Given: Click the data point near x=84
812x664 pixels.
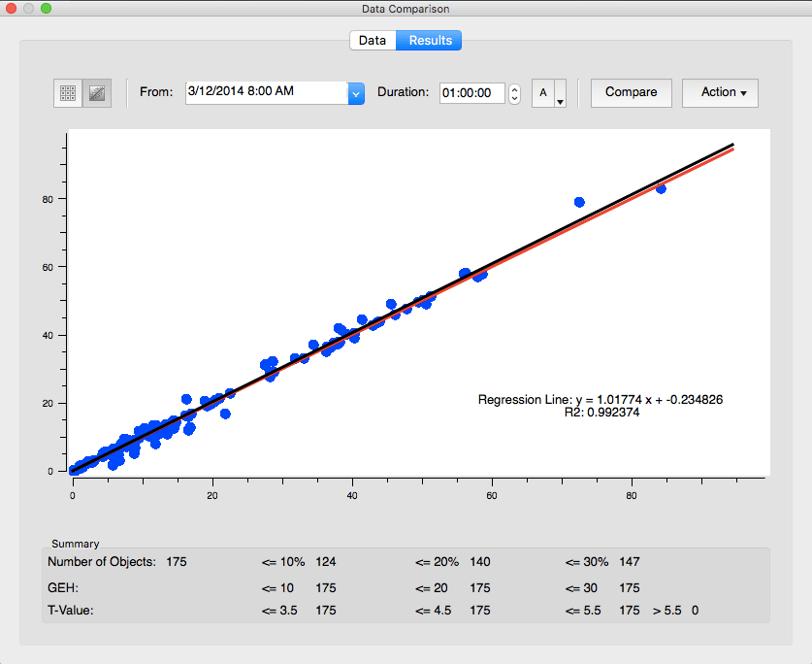Looking at the screenshot, I should 661,189.
